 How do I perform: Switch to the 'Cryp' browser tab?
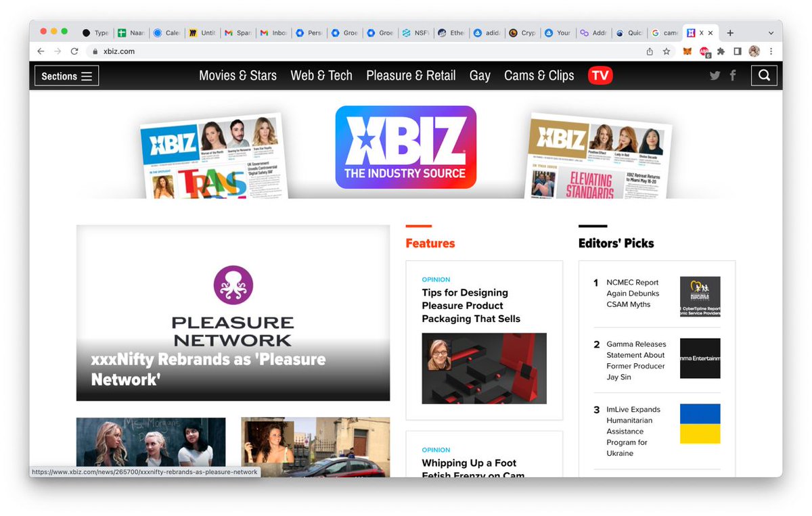coord(522,32)
